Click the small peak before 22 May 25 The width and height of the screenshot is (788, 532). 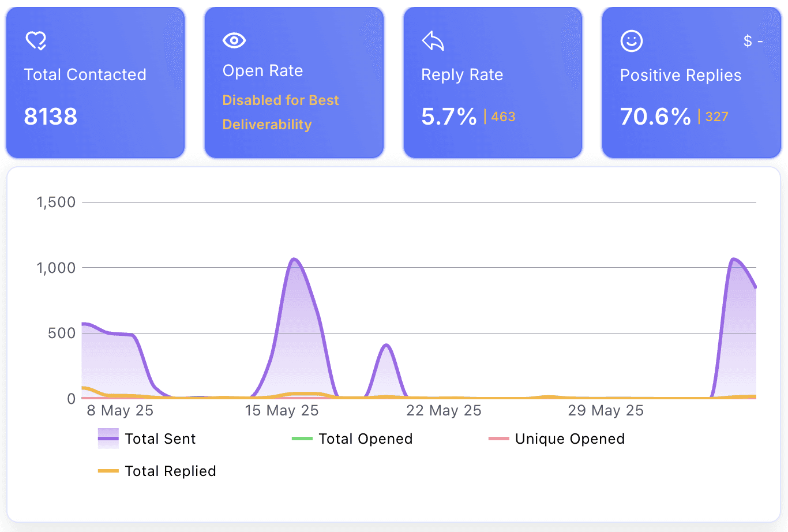[x=387, y=345]
